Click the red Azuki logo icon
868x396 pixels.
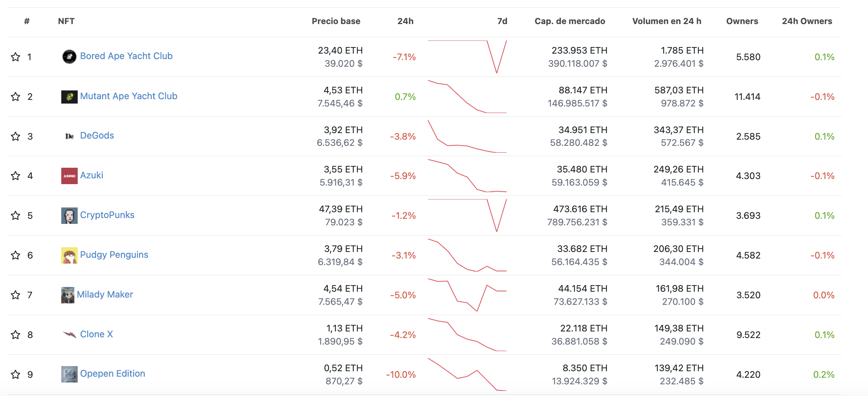69,176
